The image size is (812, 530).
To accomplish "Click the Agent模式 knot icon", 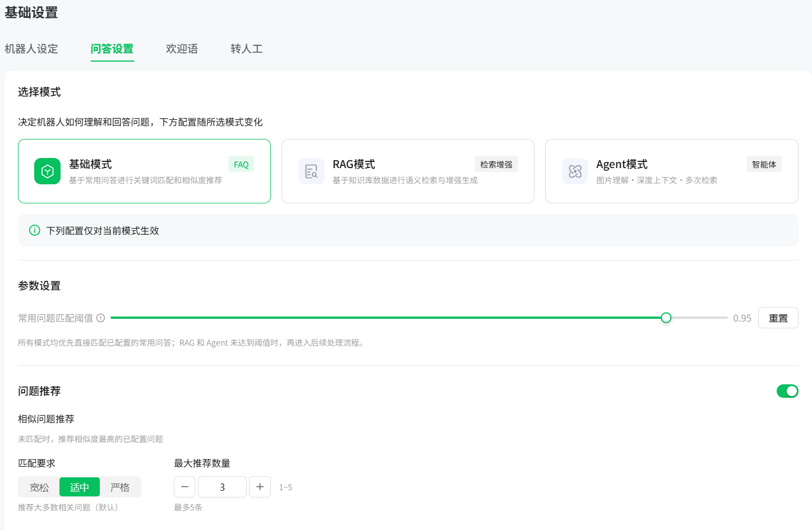I will pos(575,171).
